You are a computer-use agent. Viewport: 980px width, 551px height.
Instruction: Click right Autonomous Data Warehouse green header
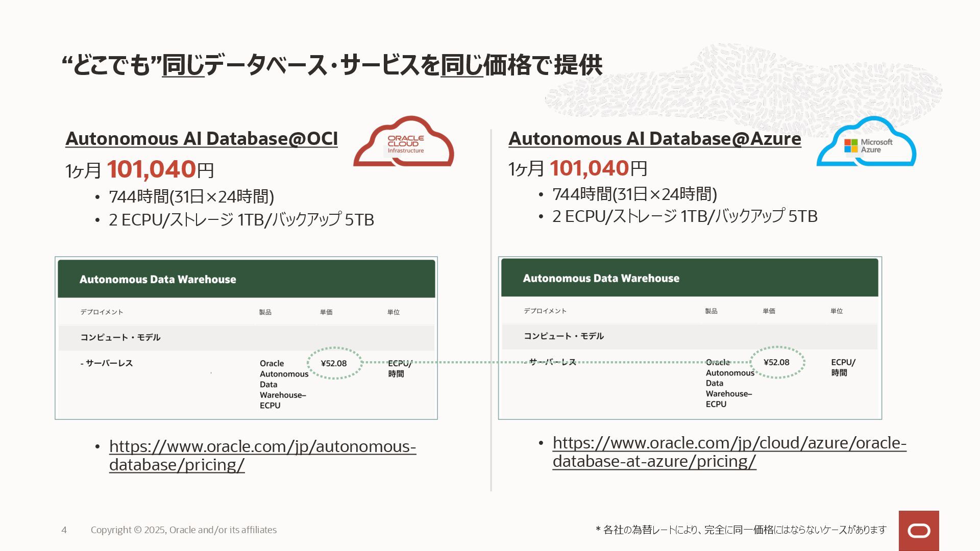pos(689,278)
